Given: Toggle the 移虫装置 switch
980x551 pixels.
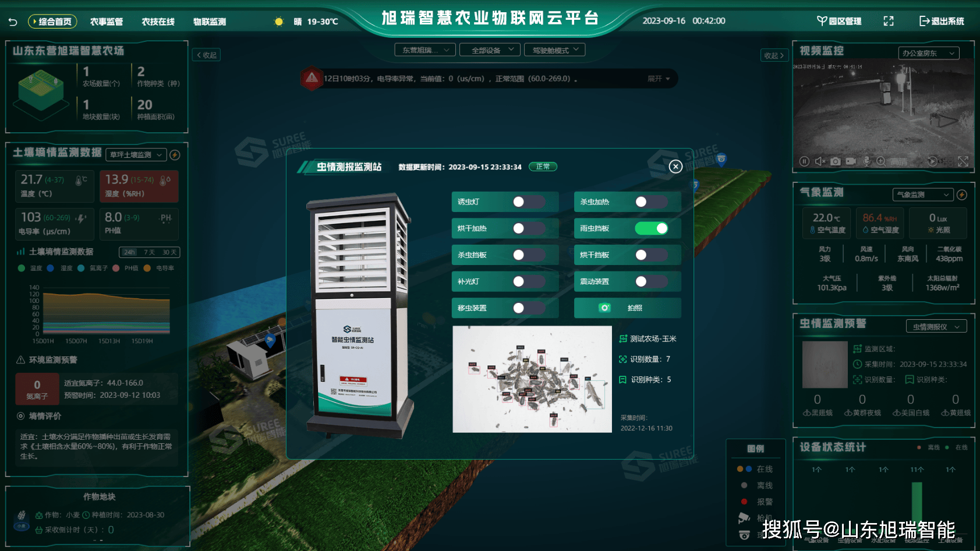Looking at the screenshot, I should 529,308.
